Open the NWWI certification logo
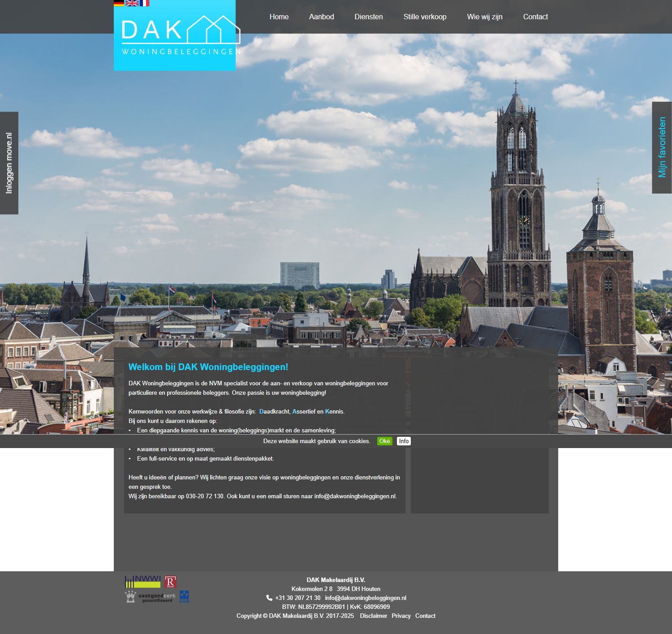672x634 pixels. [x=142, y=582]
